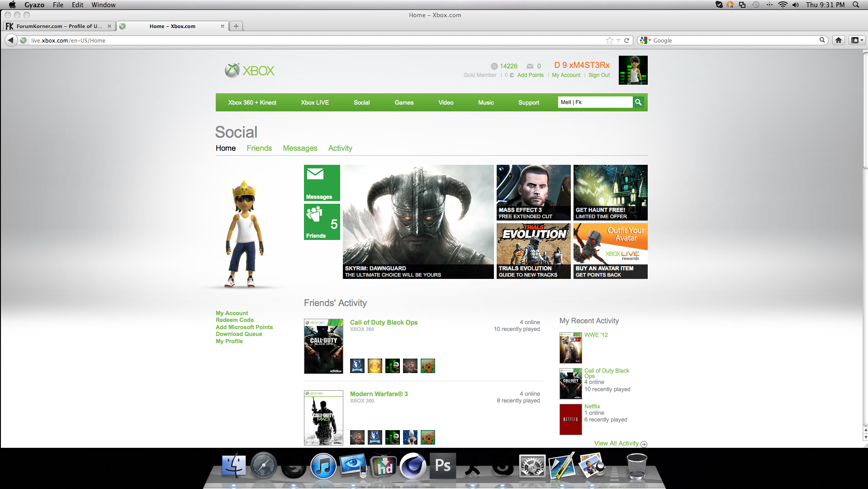Switch to the Friends tab under Social
868x489 pixels.
point(259,148)
